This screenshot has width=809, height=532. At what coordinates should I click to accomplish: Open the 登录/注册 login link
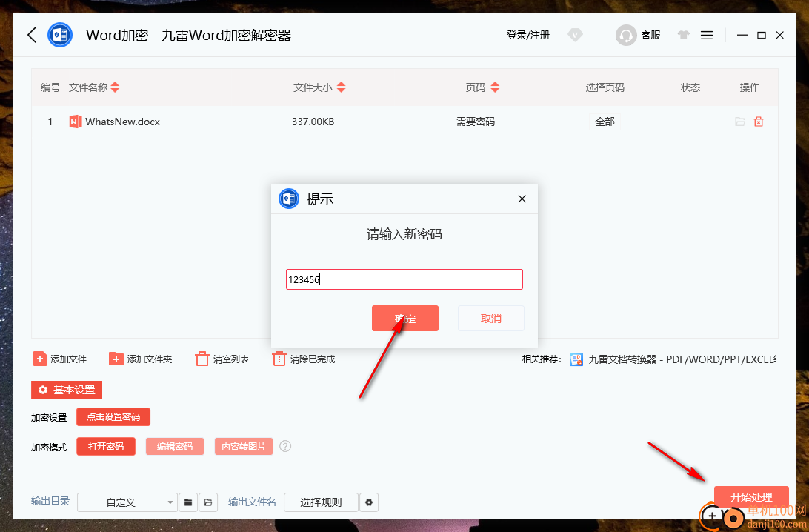(x=527, y=35)
